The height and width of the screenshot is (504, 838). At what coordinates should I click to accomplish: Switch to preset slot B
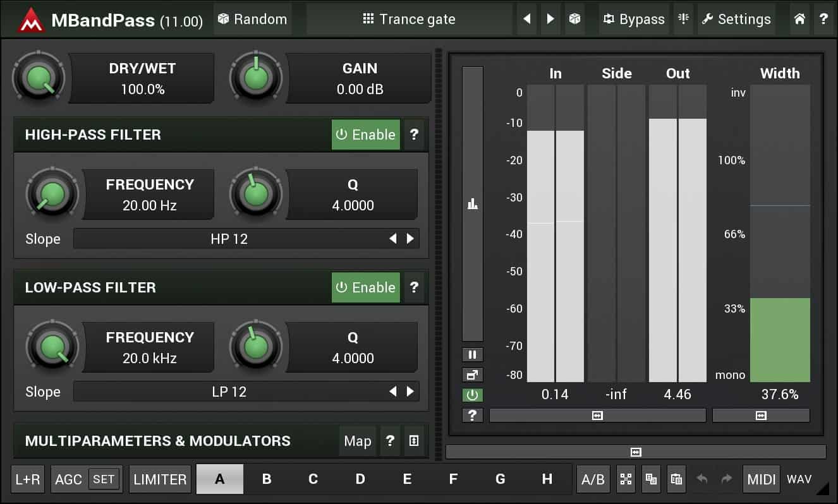[266, 479]
